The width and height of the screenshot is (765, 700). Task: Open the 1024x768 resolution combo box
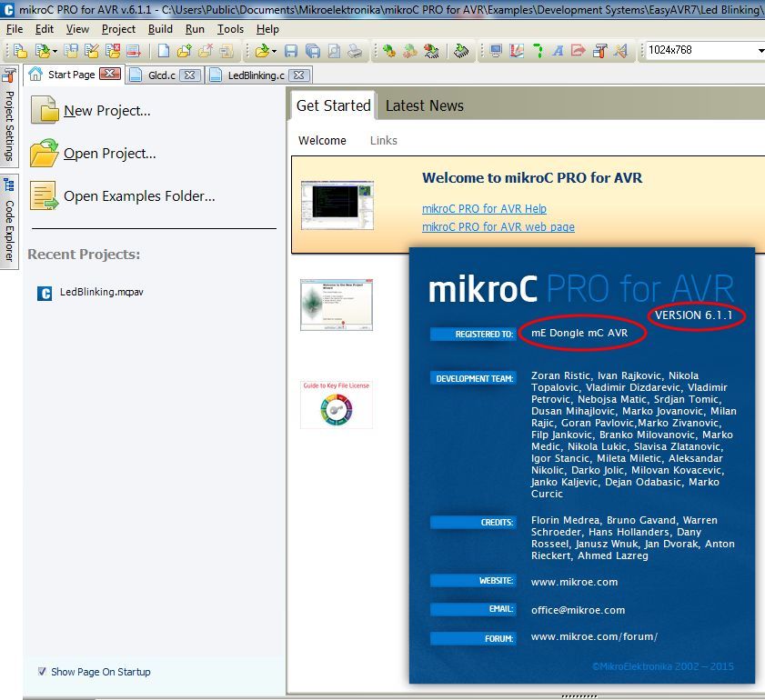pyautogui.click(x=706, y=50)
